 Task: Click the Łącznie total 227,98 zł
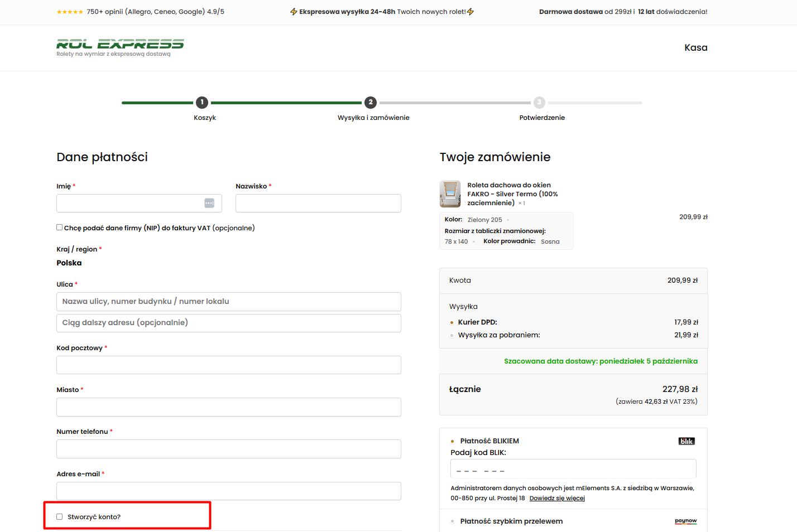tap(680, 389)
